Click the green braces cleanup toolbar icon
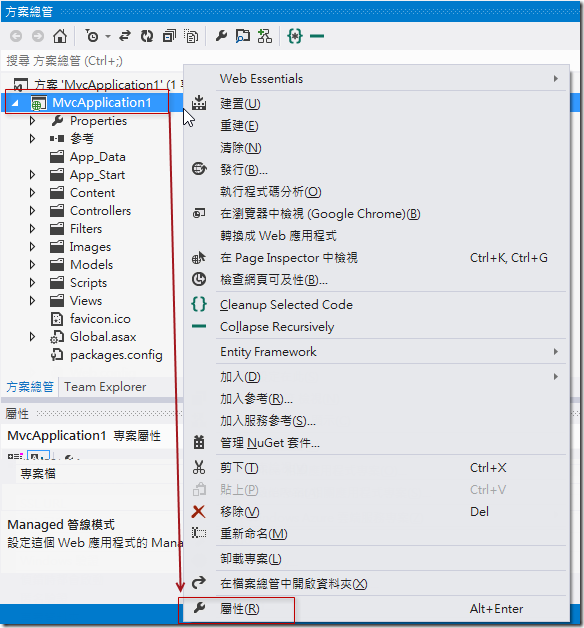This screenshot has width=584, height=628. tap(295, 36)
